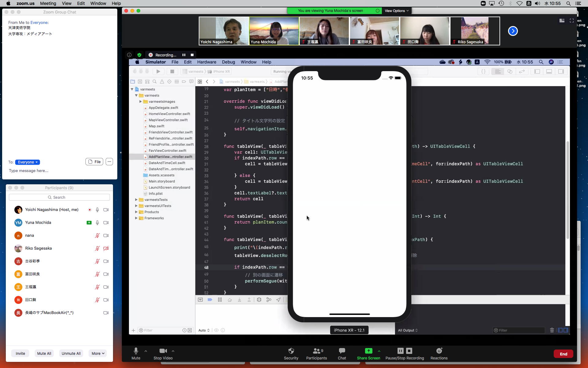Click the red End button

pyautogui.click(x=563, y=354)
